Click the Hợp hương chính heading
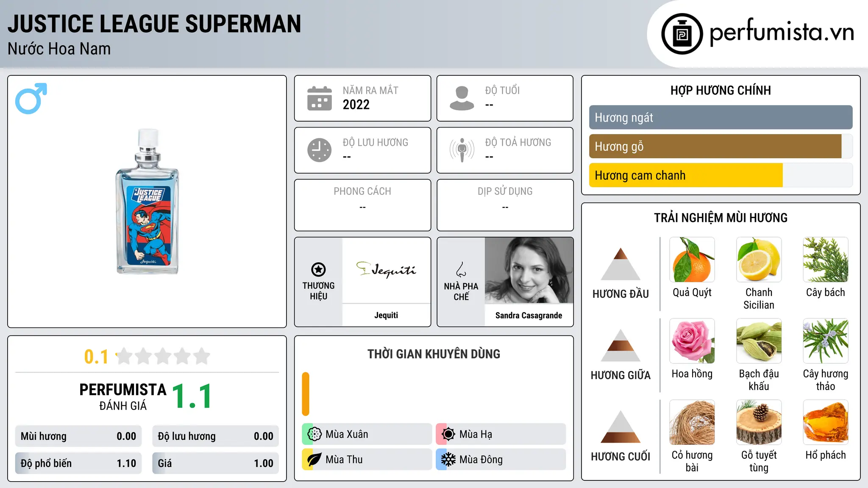The width and height of the screenshot is (868, 488). pyautogui.click(x=721, y=90)
